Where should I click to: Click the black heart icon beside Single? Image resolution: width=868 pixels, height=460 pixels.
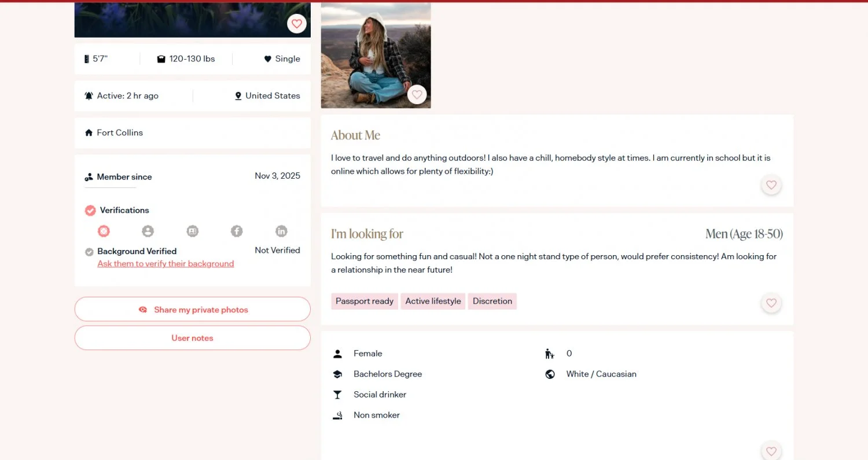268,59
